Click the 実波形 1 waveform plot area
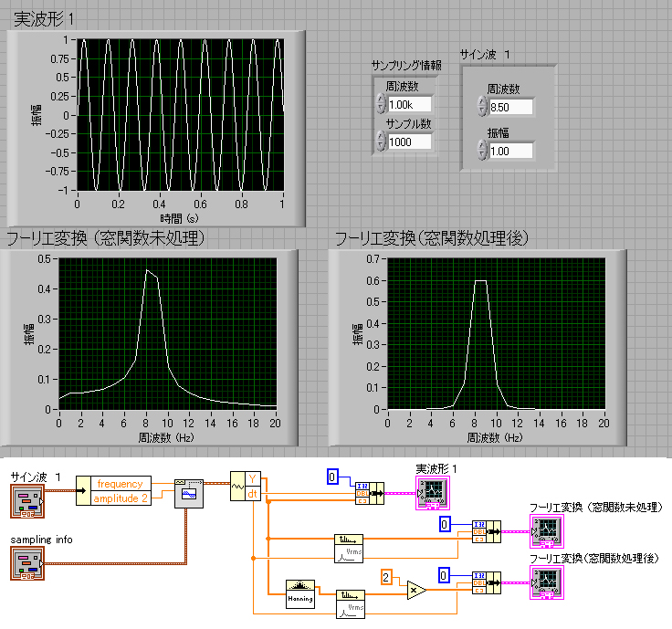 (x=180, y=114)
